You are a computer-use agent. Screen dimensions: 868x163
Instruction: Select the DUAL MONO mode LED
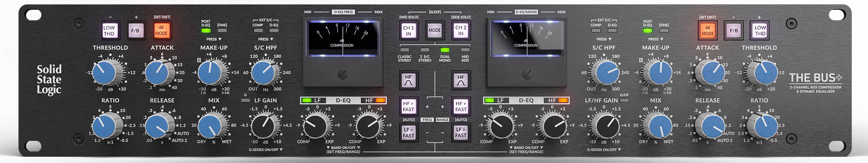coord(445,50)
